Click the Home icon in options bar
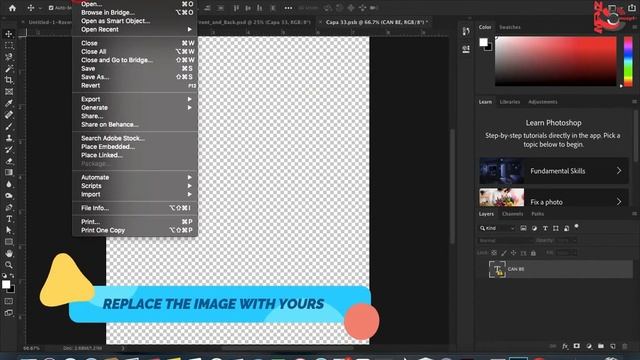Screen dimensions: 640x360 12,8
